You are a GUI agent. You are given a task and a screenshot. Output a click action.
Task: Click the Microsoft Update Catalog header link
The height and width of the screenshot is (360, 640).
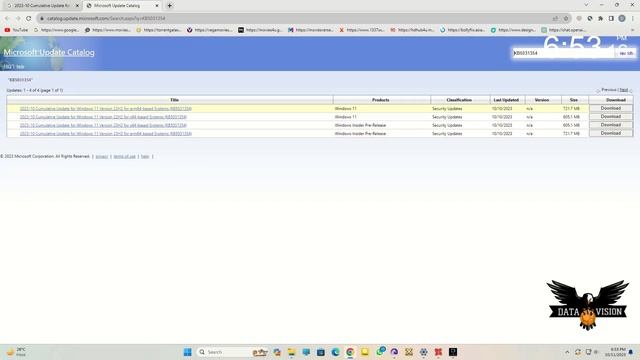pyautogui.click(x=49, y=52)
